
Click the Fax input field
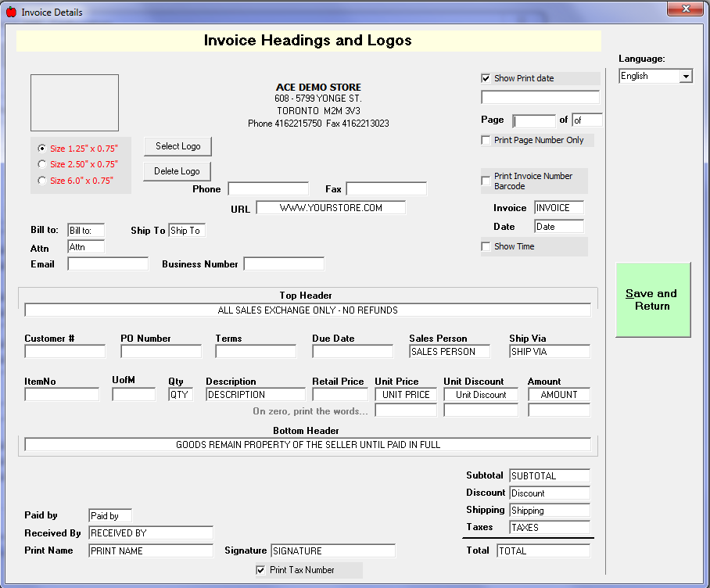tap(386, 188)
